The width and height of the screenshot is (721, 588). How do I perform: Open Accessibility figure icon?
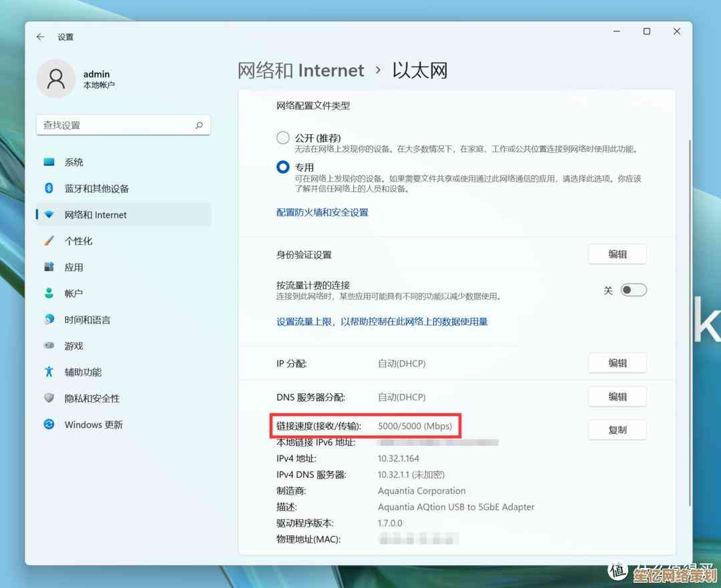pos(49,372)
